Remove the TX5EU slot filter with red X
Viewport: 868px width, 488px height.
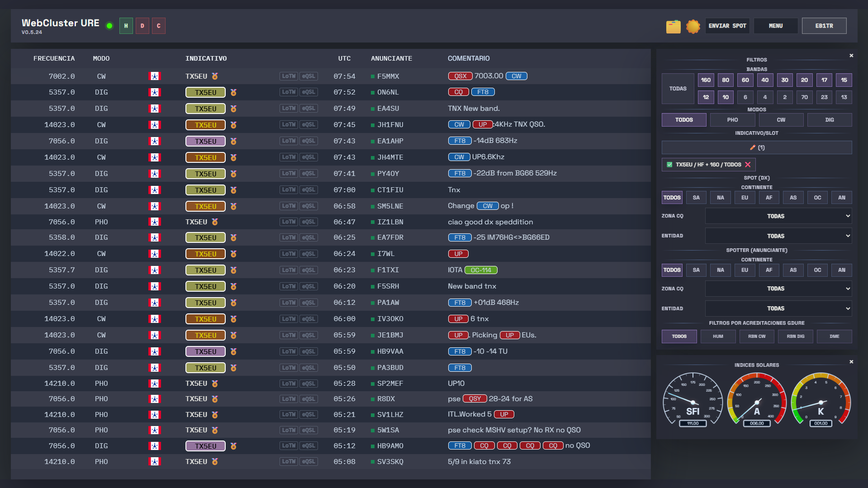(748, 165)
